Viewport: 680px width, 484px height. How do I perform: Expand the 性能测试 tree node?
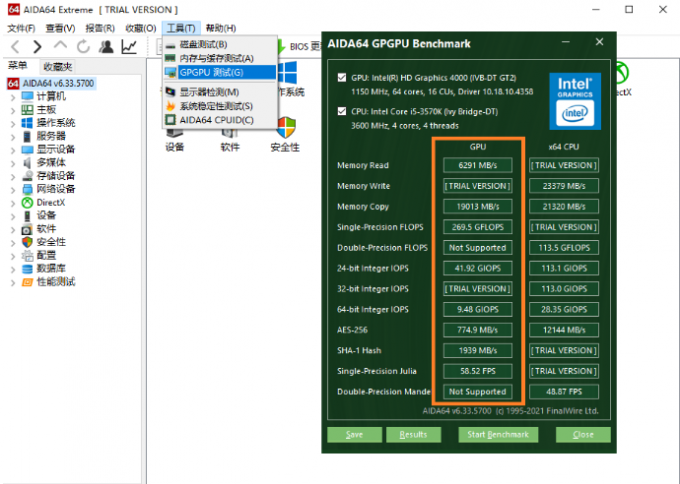(13, 283)
